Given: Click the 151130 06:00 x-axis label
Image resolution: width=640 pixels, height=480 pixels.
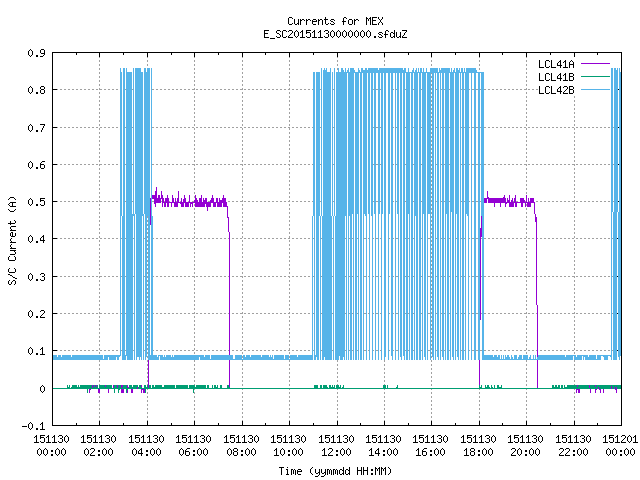Looking at the screenshot, I should (193, 446).
